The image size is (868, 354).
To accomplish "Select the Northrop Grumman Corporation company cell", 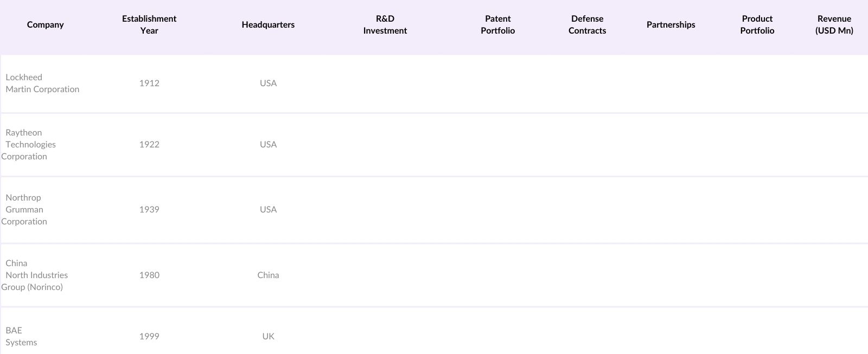I will pyautogui.click(x=24, y=210).
